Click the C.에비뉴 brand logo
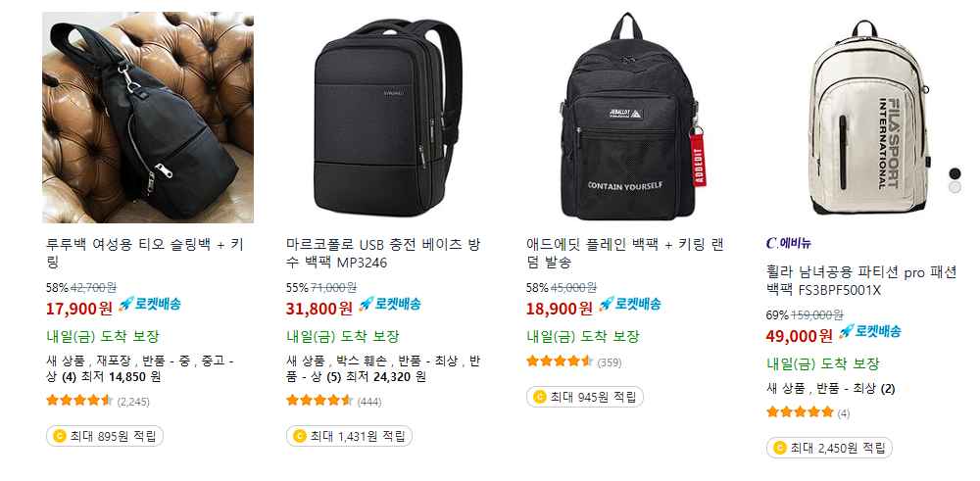Screen dimensions: 980x481 click(788, 243)
